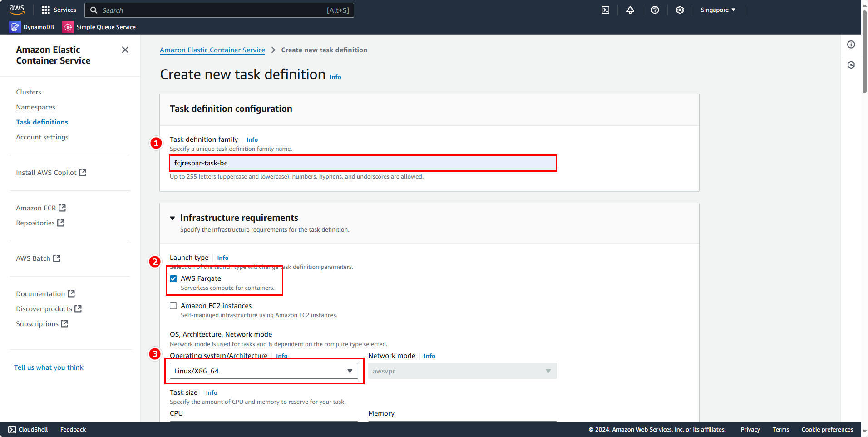This screenshot has height=437, width=868.
Task: Open Discover products link
Action: [x=44, y=309]
